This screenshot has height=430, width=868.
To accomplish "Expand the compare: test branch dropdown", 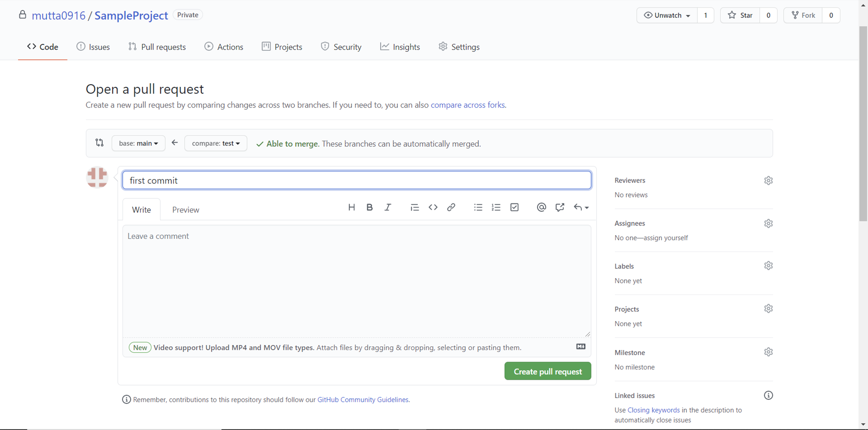I will (216, 143).
